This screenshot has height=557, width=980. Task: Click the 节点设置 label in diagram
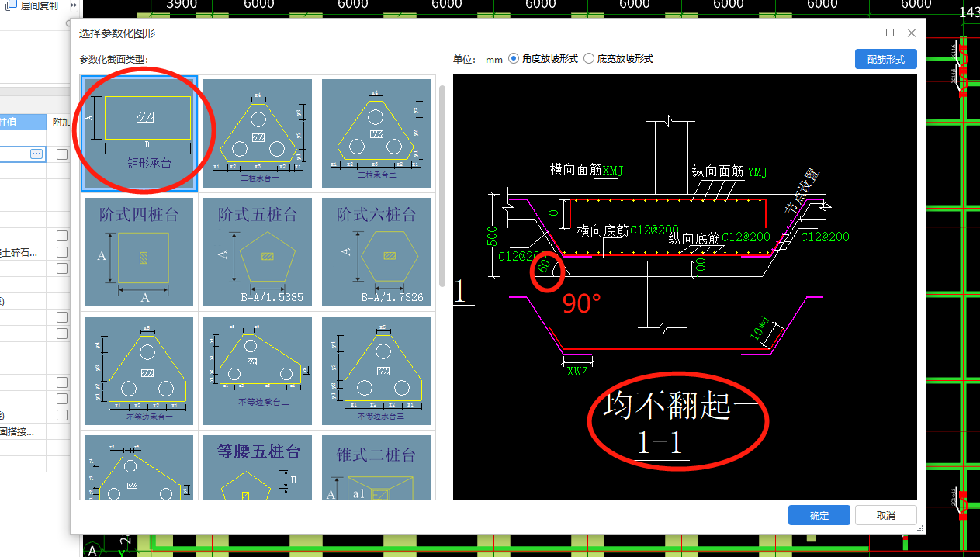pos(801,192)
